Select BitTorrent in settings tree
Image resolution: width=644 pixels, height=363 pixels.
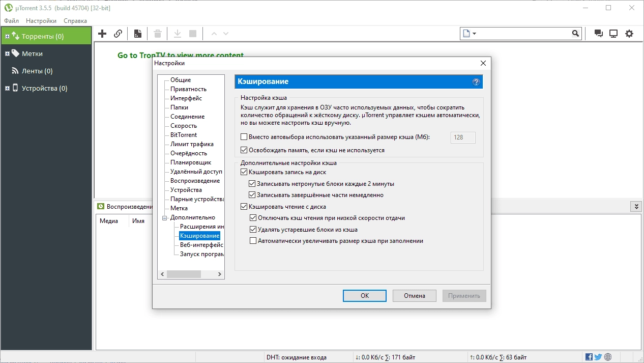(184, 135)
